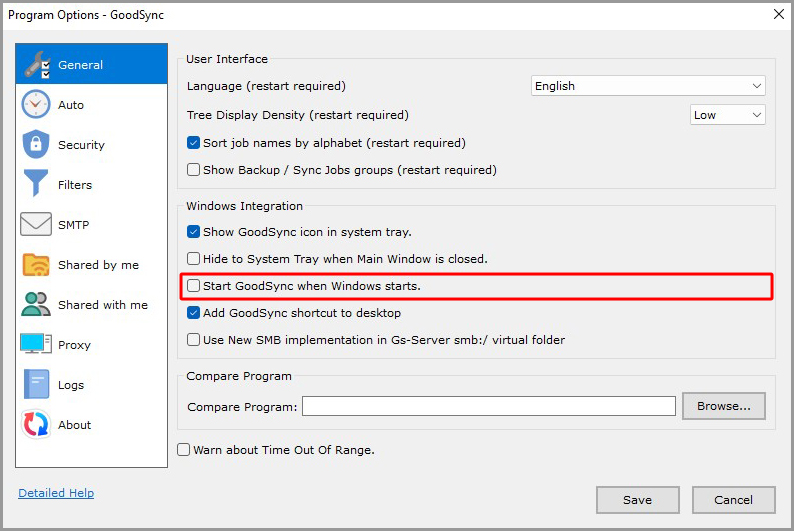This screenshot has height=531, width=794.
Task: Select the Shared with me people icon
Action: pos(36,305)
